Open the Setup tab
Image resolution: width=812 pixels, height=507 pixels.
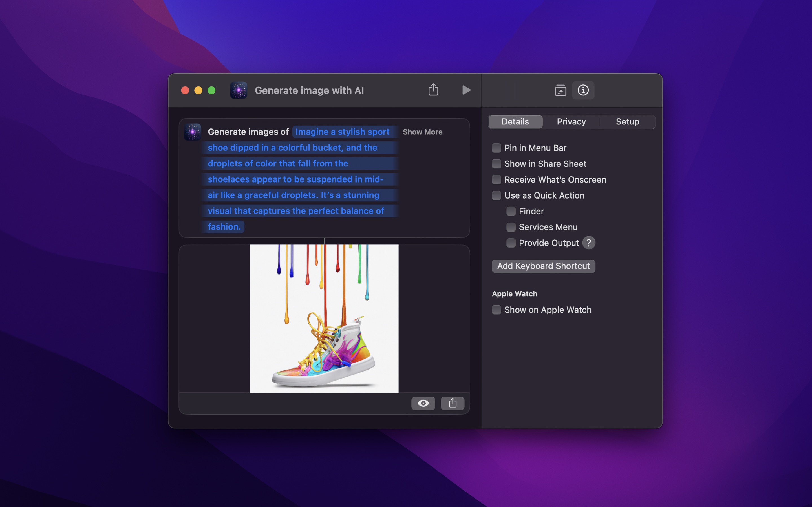627,121
